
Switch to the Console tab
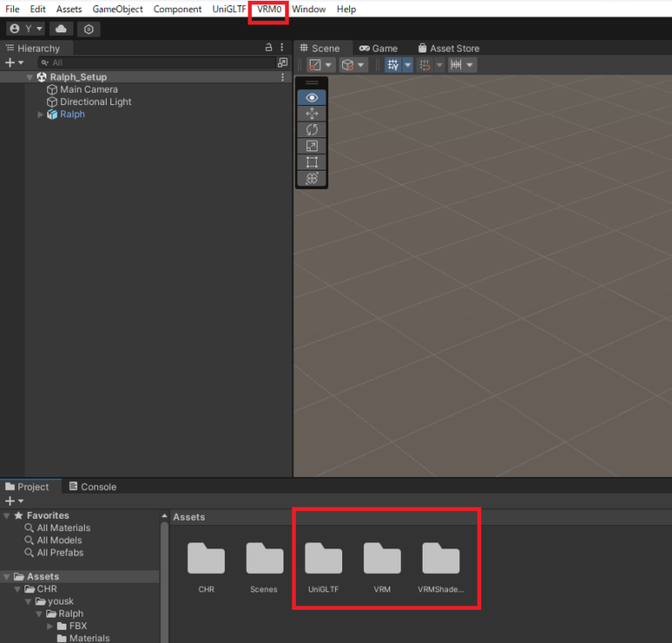(92, 486)
